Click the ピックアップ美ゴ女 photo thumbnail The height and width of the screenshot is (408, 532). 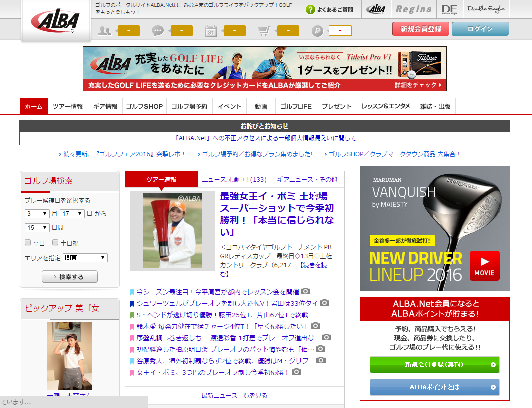70,356
